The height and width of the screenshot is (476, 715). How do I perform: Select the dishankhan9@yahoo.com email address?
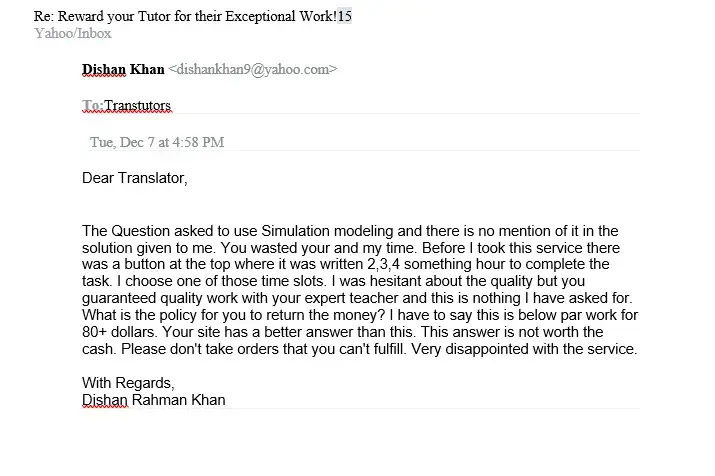(253, 69)
